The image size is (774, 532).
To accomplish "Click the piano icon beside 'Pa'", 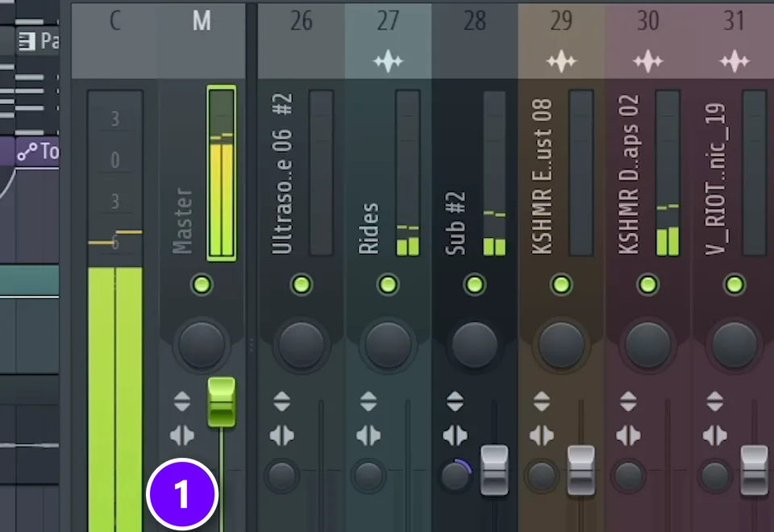I will 27,41.
